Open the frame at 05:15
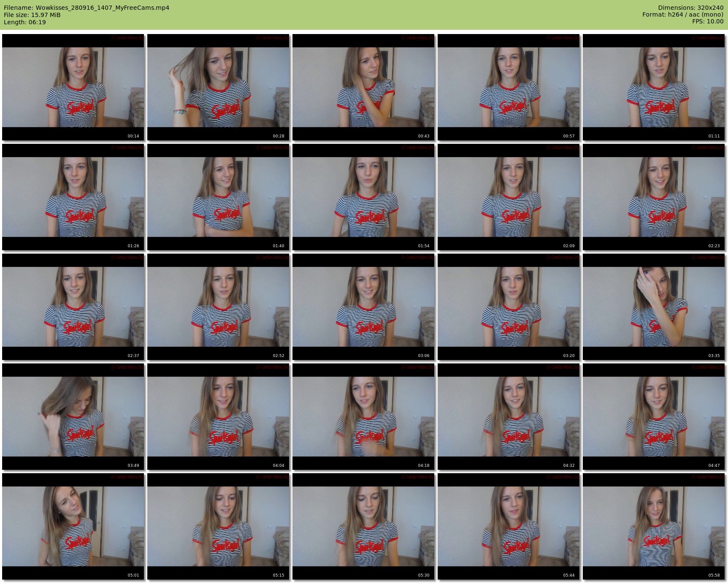 [x=218, y=526]
